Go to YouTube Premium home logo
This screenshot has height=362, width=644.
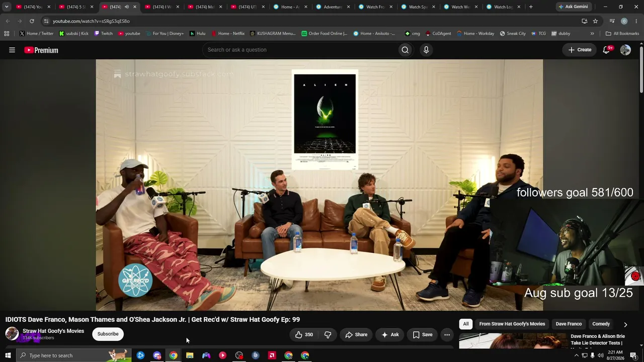coord(41,50)
